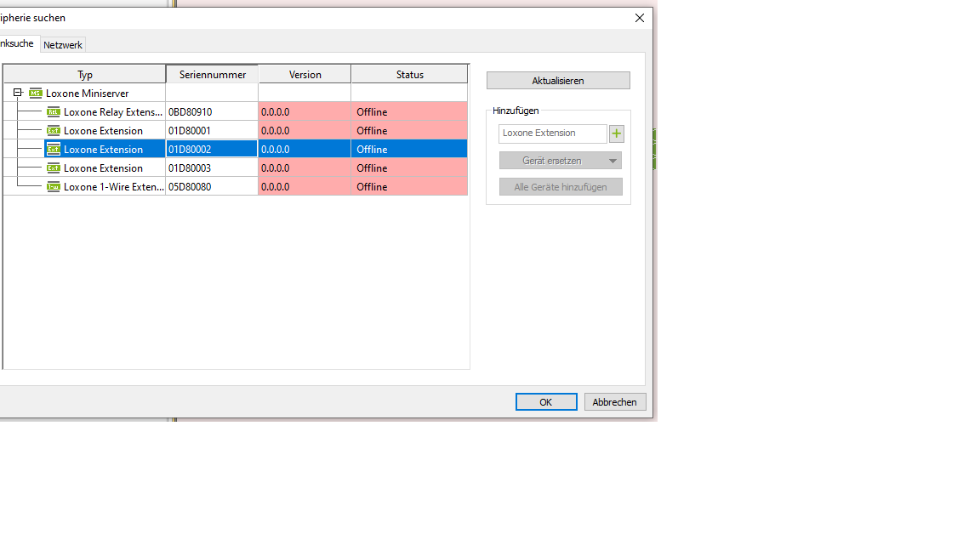Sort by the Status column header
Viewport: 980px width, 551px height.
(x=410, y=74)
